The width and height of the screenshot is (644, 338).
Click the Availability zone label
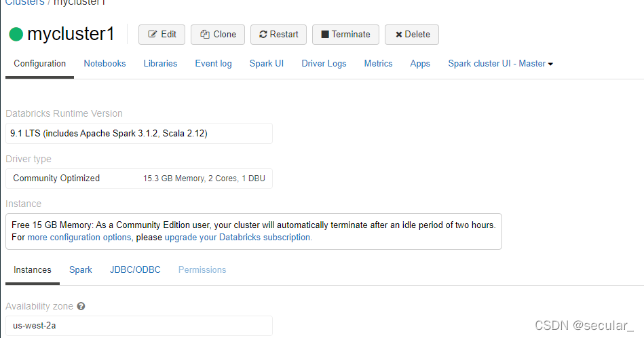(x=39, y=306)
